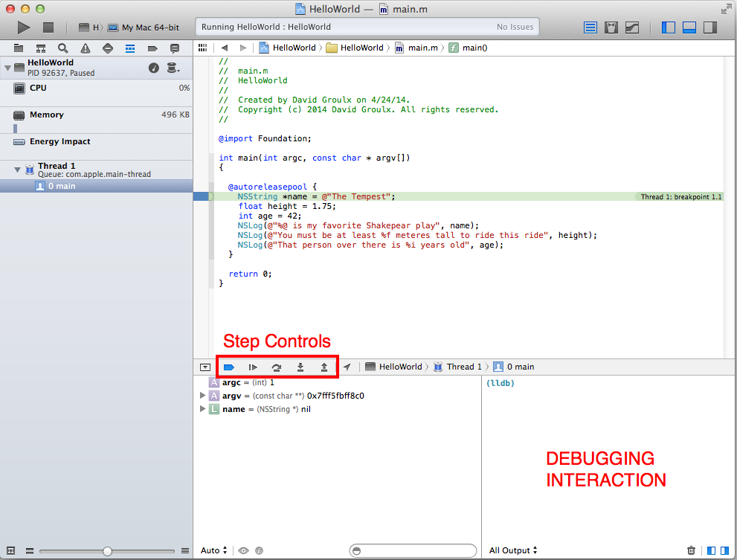This screenshot has width=737, height=560.
Task: Open the Auto variables scope dropdown
Action: click(214, 550)
